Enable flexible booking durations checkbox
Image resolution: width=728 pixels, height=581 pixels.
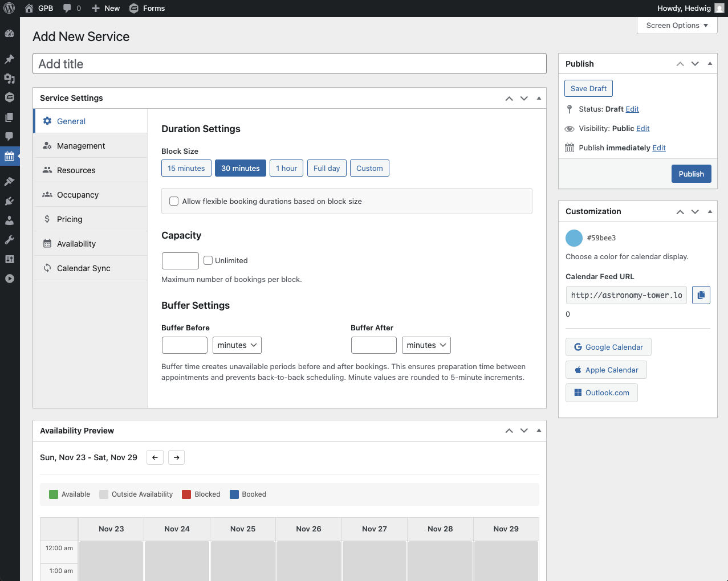click(174, 201)
